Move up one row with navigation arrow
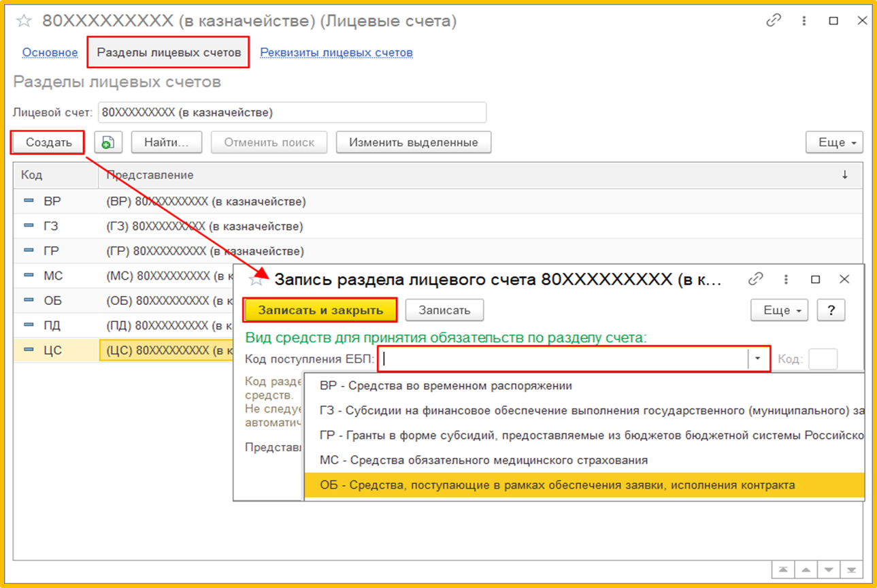The image size is (877, 588). (806, 570)
